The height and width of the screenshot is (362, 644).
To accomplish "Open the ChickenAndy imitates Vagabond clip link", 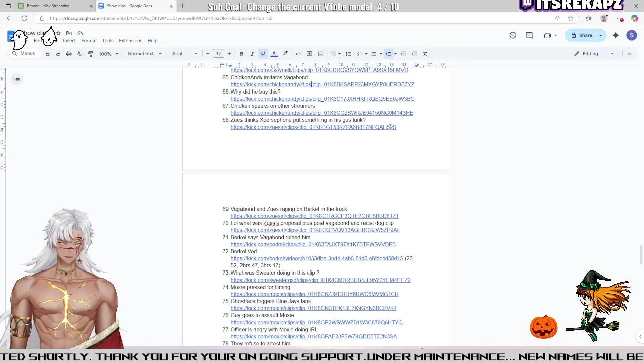I will 322,84.
